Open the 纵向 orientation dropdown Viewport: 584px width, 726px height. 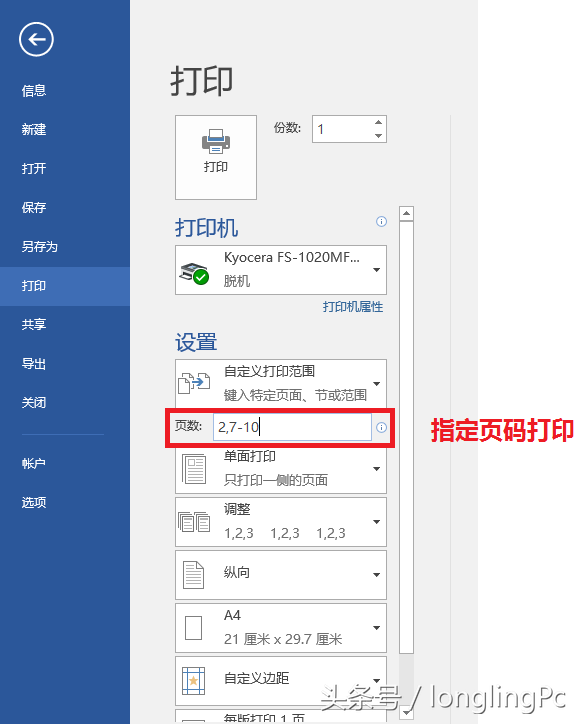pyautogui.click(x=281, y=575)
